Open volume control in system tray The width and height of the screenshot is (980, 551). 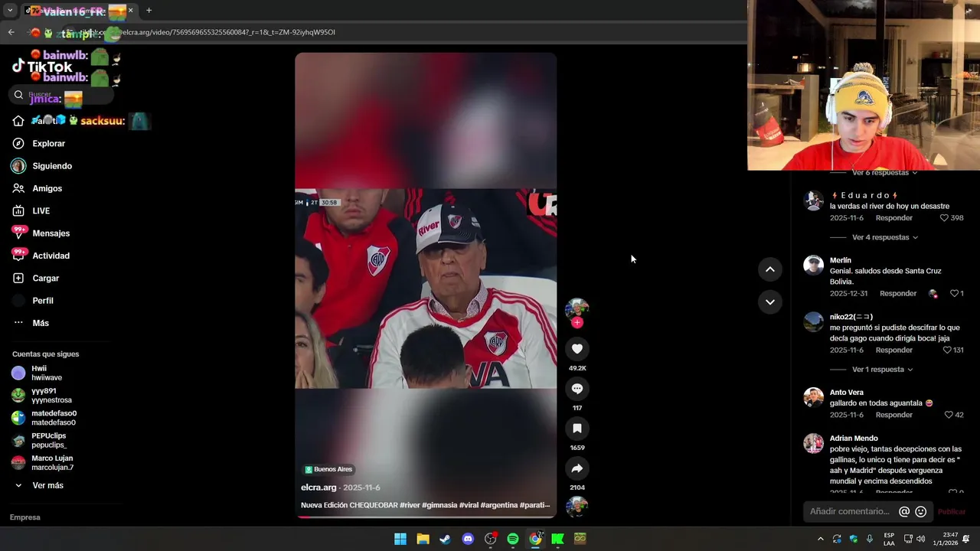coord(921,539)
